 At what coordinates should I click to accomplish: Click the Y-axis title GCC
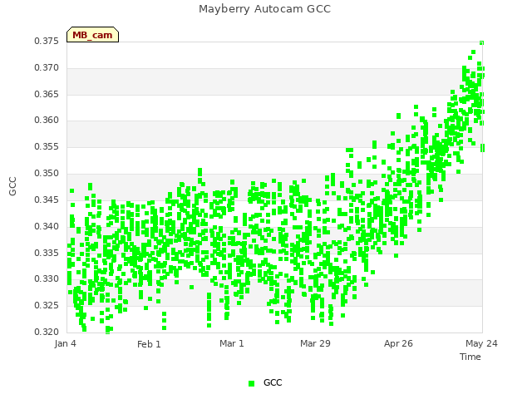pyautogui.click(x=12, y=186)
